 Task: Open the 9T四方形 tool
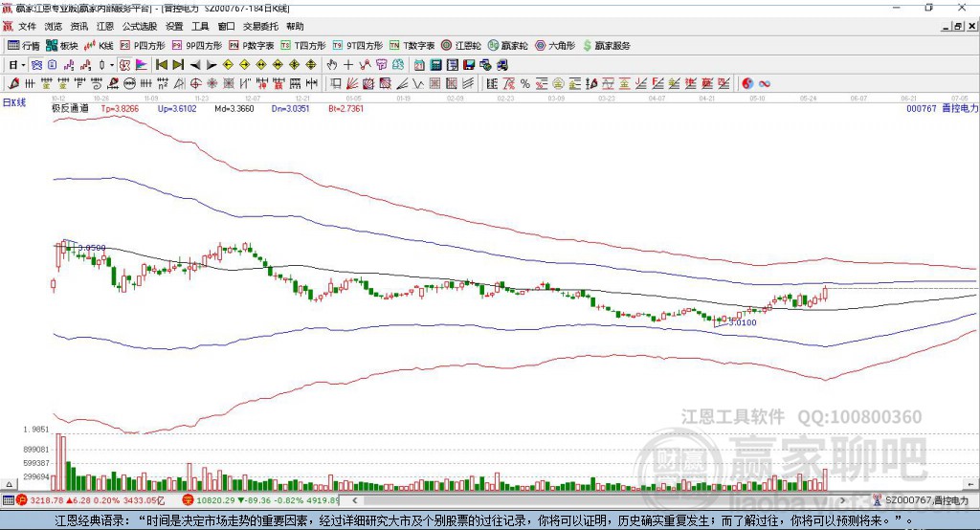358,46
